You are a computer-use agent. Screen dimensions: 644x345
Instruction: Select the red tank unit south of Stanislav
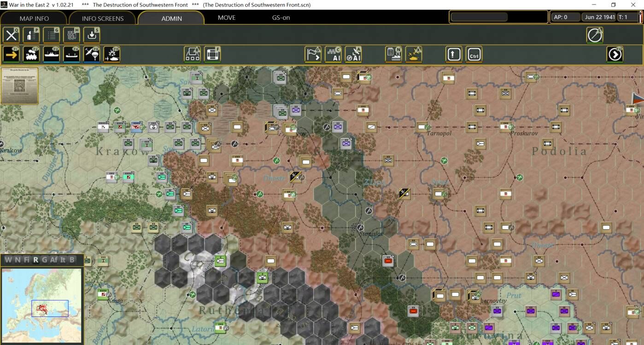(x=388, y=261)
